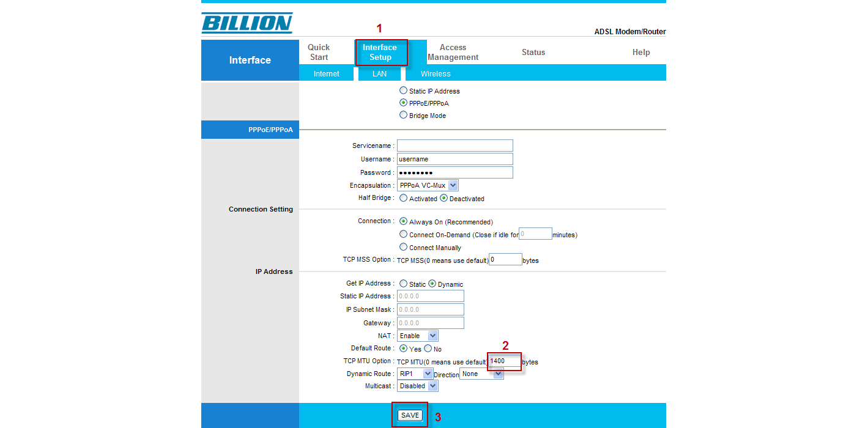Viewport: 868px width, 428px height.
Task: Select the Bridge Mode radio option
Action: [x=403, y=115]
